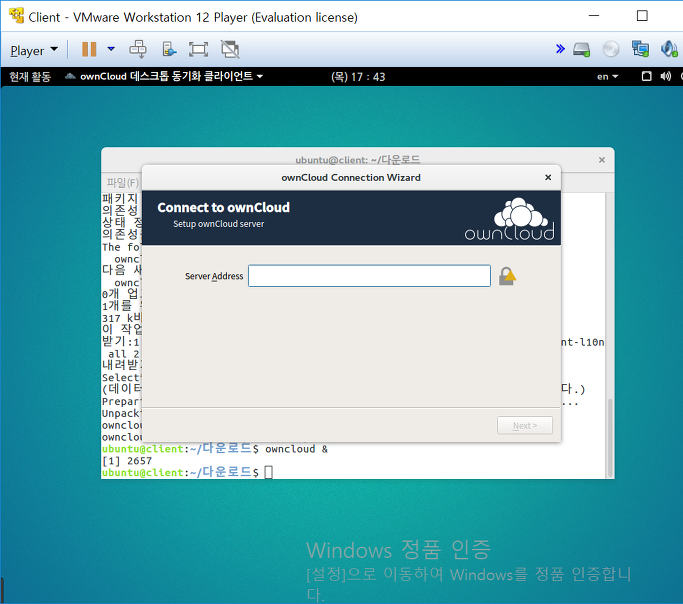
Task: Close the ownCloud Connection Wizard dialog
Action: [548, 177]
